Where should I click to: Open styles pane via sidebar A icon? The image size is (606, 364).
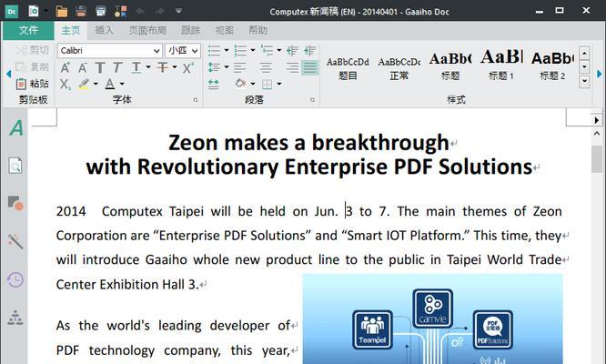coord(15,128)
